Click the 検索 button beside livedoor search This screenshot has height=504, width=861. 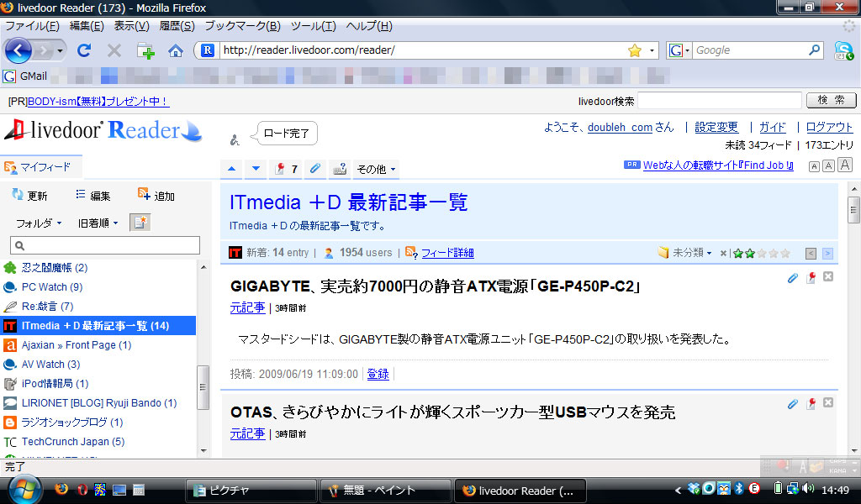832,100
